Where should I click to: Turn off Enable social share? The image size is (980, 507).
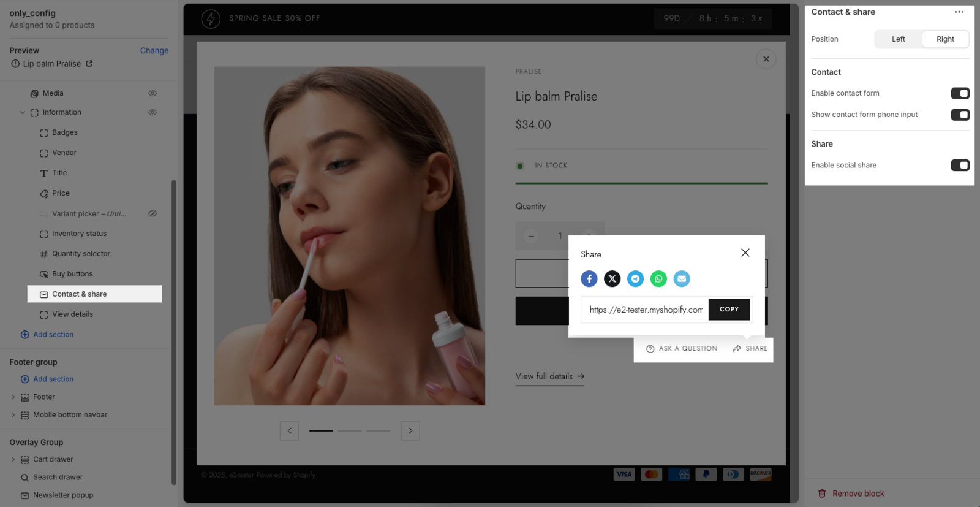pos(959,165)
